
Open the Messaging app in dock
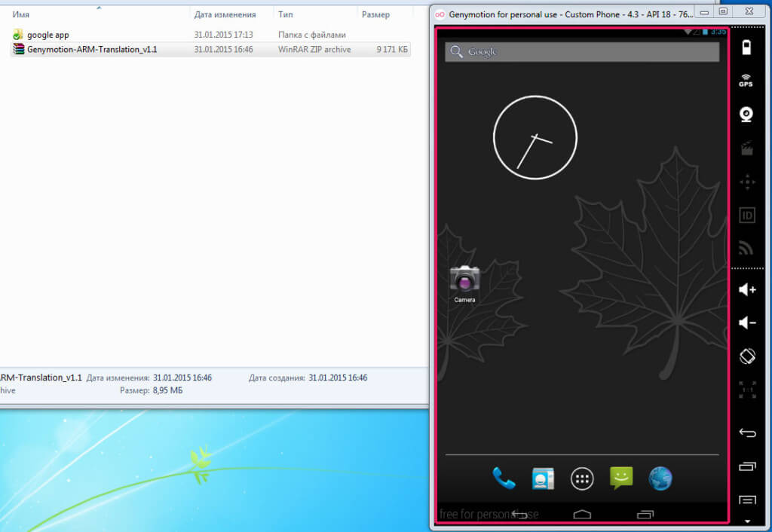coord(621,478)
